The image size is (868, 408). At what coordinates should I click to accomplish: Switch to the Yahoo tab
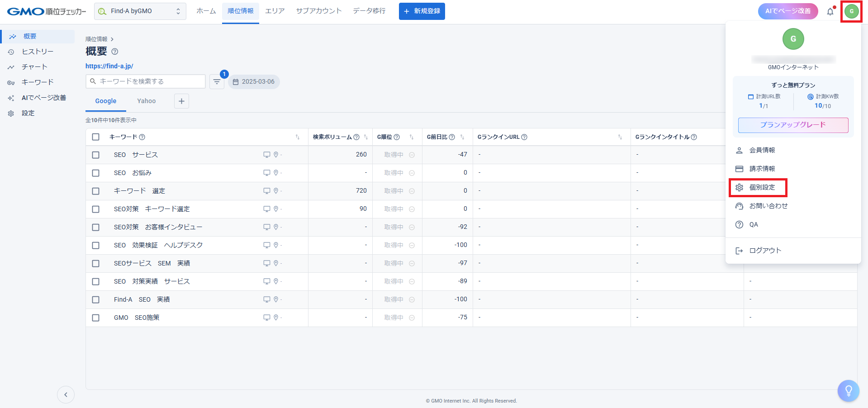click(147, 101)
